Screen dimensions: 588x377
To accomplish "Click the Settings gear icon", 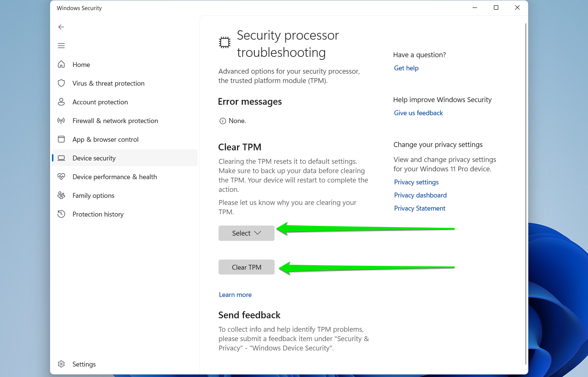I will click(x=61, y=364).
